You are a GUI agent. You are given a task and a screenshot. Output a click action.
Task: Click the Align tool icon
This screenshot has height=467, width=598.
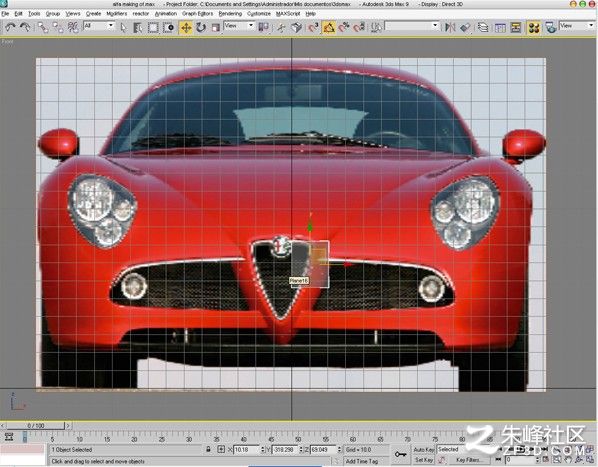(x=465, y=27)
